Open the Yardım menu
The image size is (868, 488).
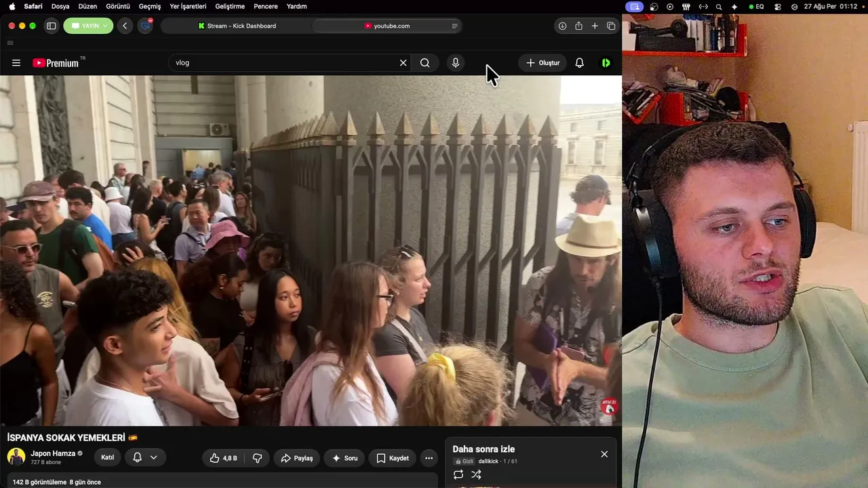click(296, 6)
